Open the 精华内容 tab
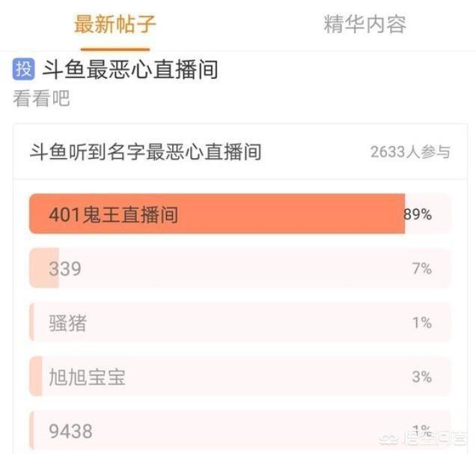The width and height of the screenshot is (476, 454). coord(365,24)
